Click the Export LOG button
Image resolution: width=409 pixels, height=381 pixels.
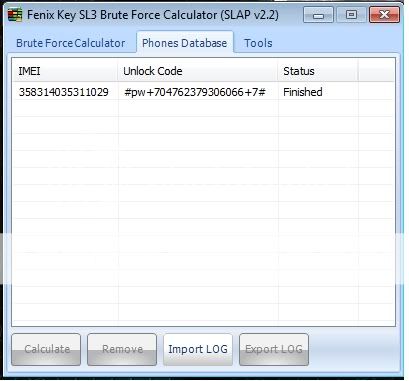point(274,349)
